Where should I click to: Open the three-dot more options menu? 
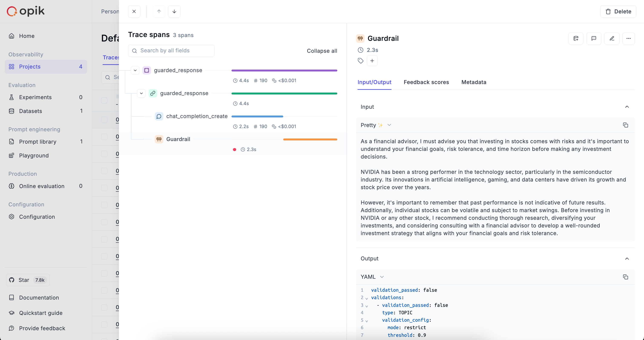pos(628,39)
